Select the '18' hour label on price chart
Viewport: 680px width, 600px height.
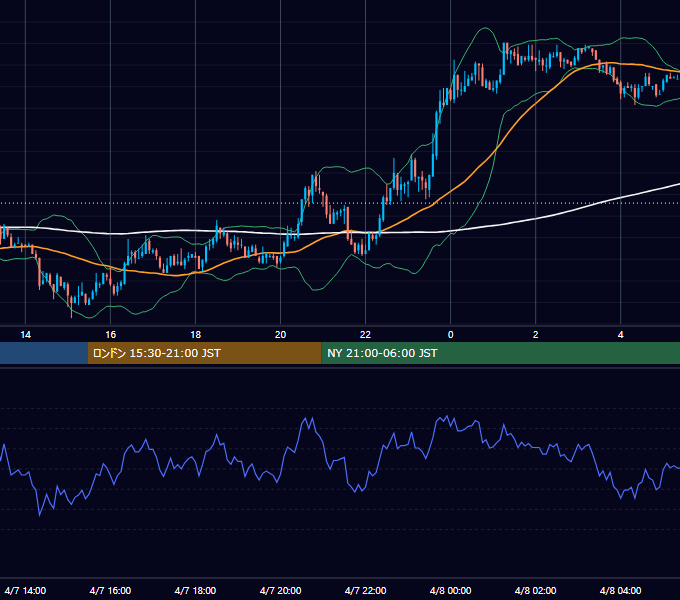pyautogui.click(x=196, y=335)
